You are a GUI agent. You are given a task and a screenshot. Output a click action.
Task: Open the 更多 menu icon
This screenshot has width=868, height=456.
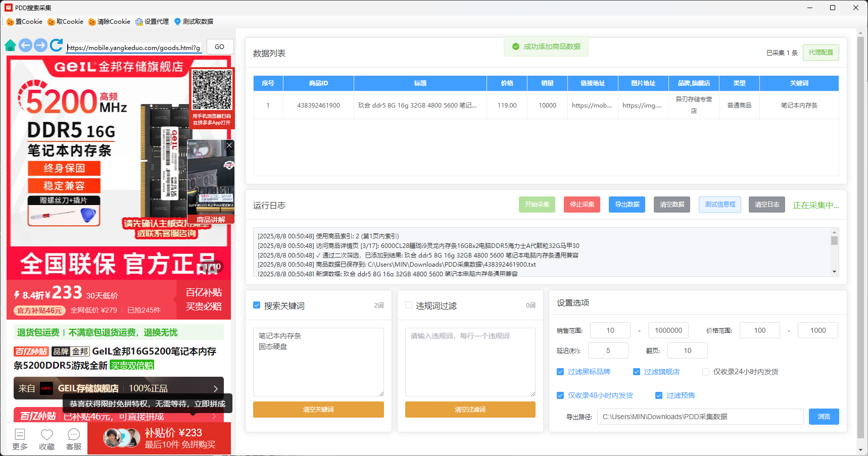(x=20, y=435)
